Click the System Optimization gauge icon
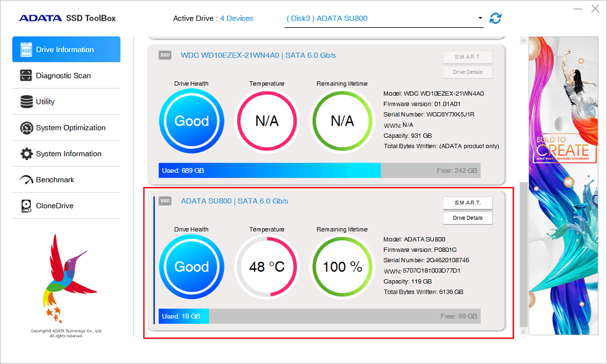Viewport: 607px width, 364px height. click(26, 127)
